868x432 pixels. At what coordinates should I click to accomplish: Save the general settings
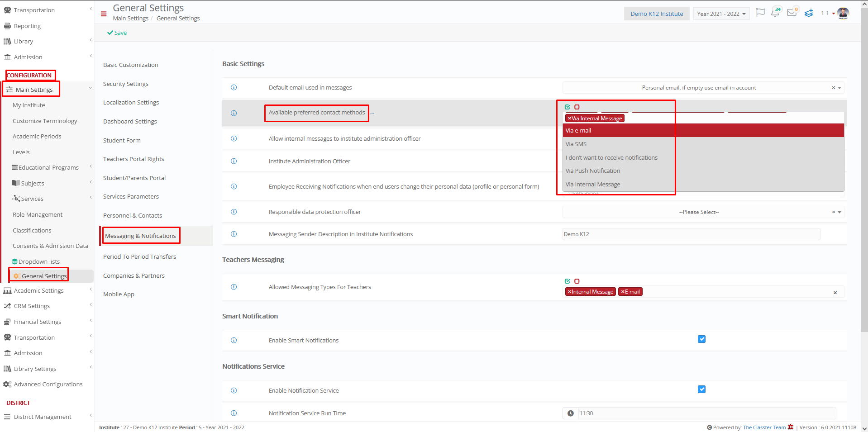coord(117,33)
